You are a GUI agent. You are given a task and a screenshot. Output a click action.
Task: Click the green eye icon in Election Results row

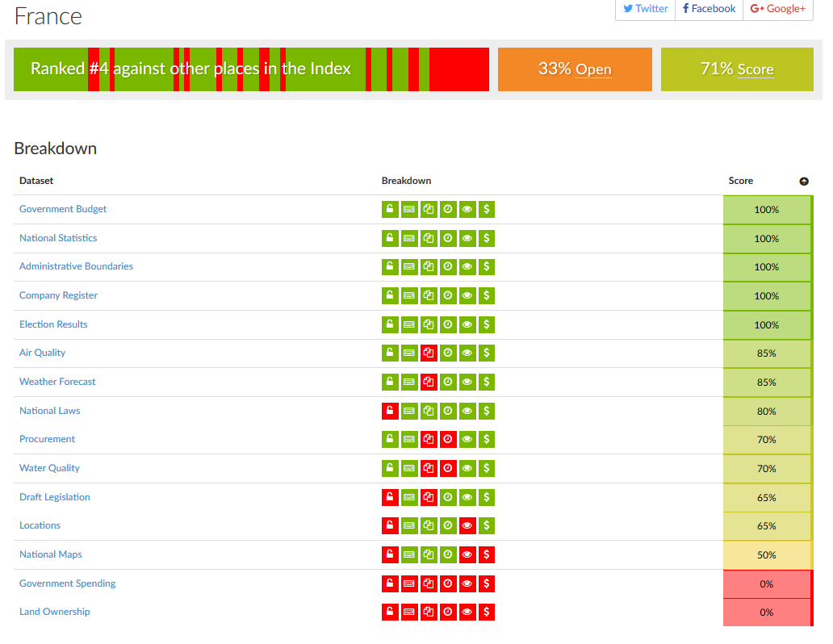click(467, 324)
